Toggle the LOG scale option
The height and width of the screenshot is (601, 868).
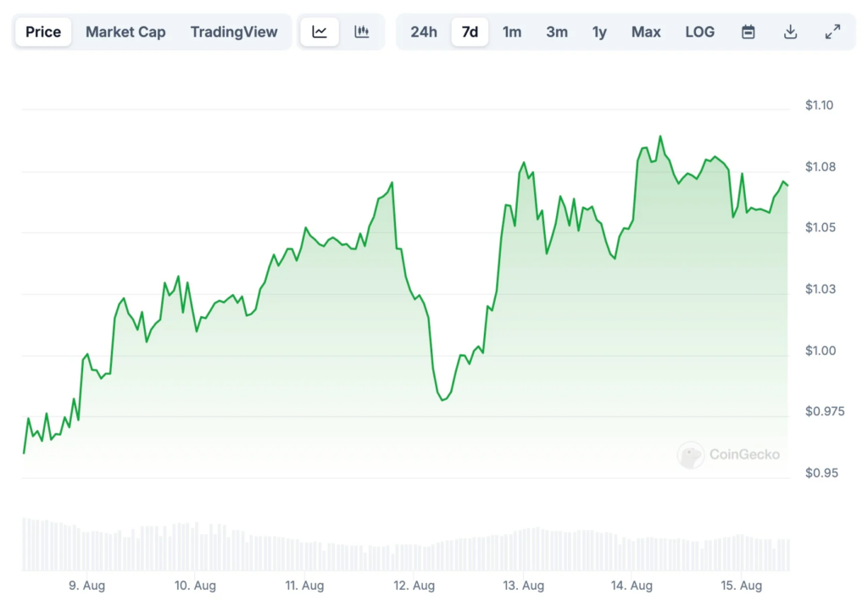pyautogui.click(x=699, y=31)
